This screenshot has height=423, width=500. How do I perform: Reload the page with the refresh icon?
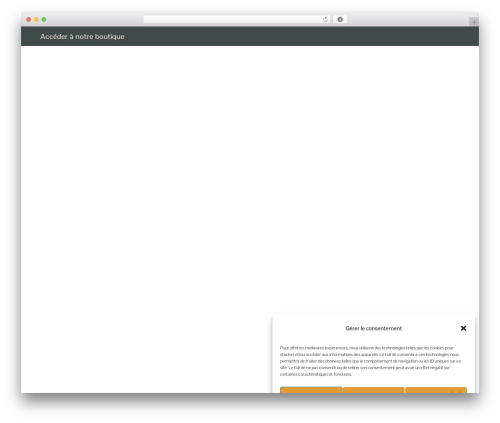pos(325,20)
